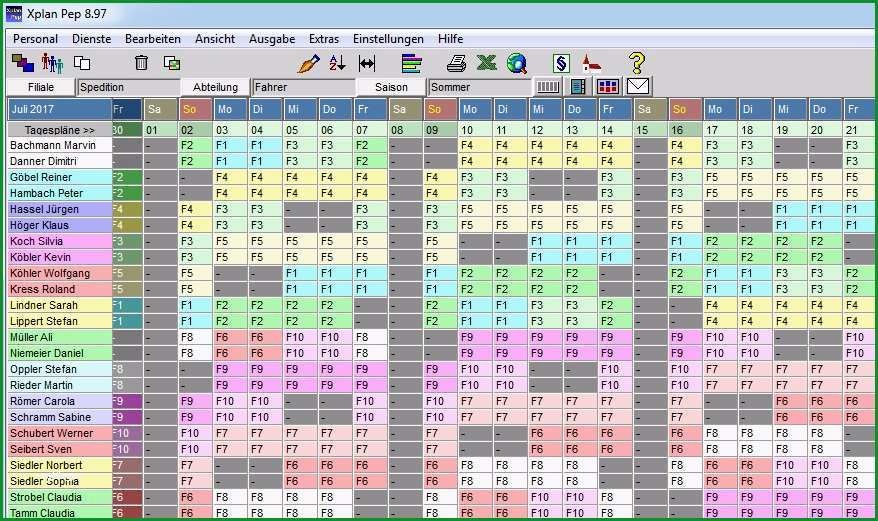Open the Dienste menu
The height and width of the screenshot is (521, 878).
(91, 39)
